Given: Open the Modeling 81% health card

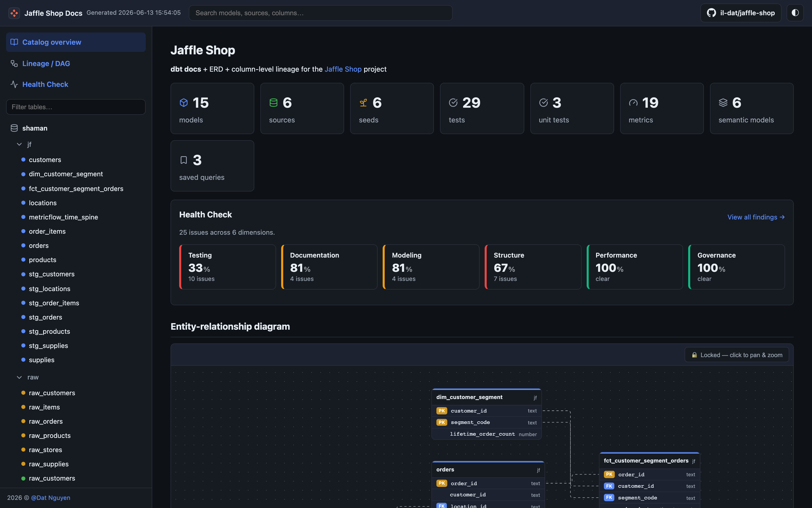Looking at the screenshot, I should (x=431, y=267).
